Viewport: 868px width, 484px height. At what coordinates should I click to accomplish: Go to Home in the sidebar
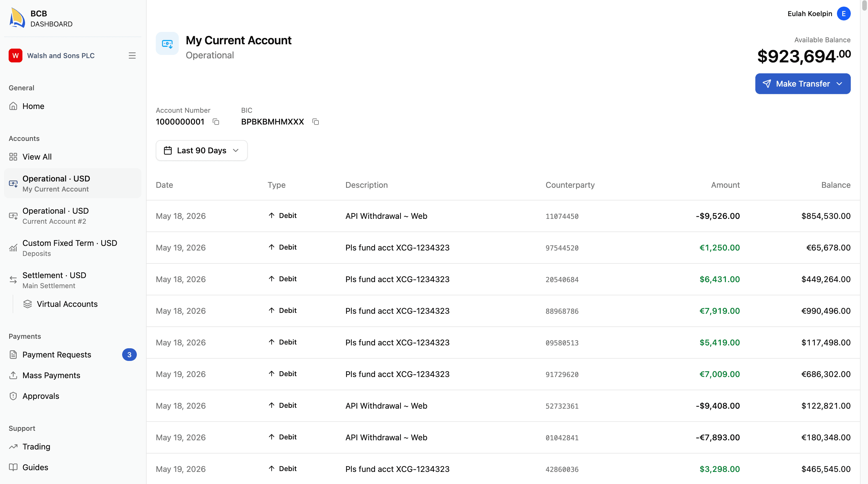pyautogui.click(x=72, y=106)
